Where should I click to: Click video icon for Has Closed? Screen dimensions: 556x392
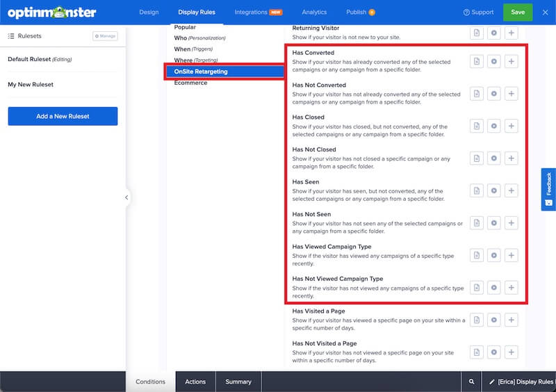[x=493, y=126]
